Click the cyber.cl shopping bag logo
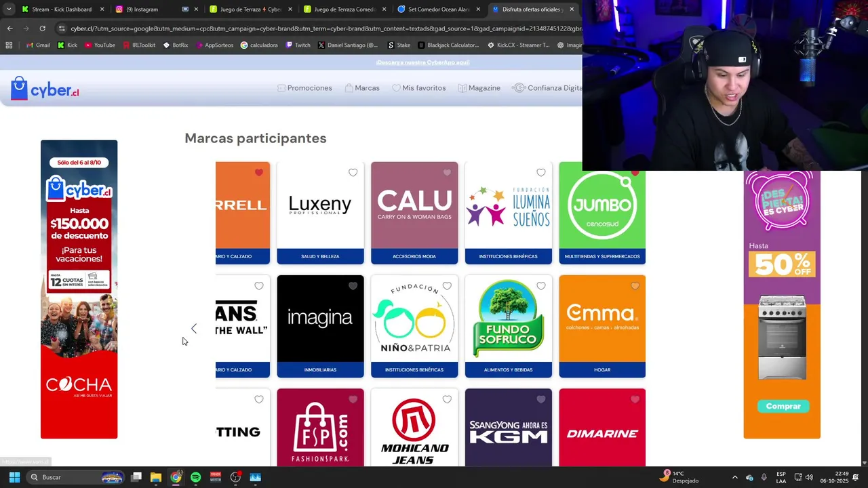This screenshot has width=868, height=488. pyautogui.click(x=45, y=89)
